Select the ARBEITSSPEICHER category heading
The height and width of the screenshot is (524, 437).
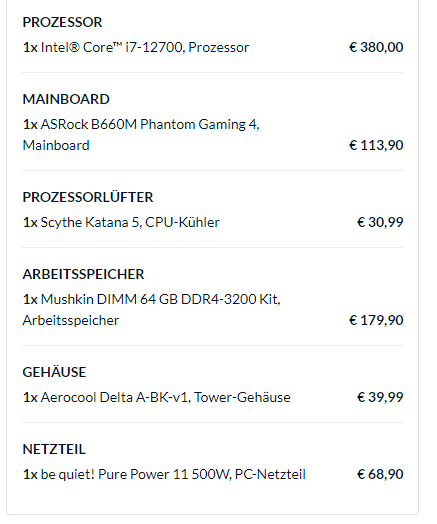[x=84, y=274]
